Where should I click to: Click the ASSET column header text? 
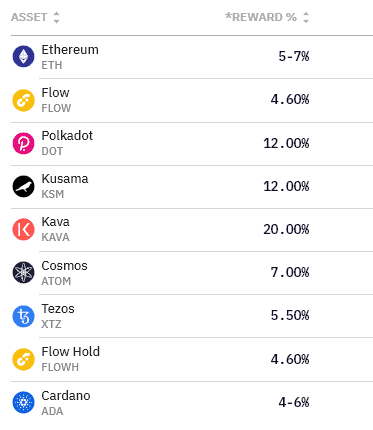[x=29, y=17]
